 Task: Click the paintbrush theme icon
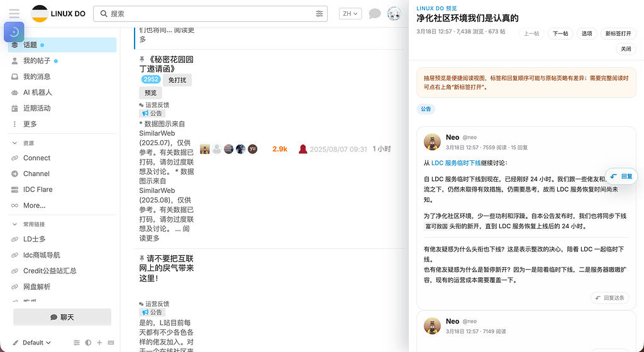pyautogui.click(x=15, y=343)
